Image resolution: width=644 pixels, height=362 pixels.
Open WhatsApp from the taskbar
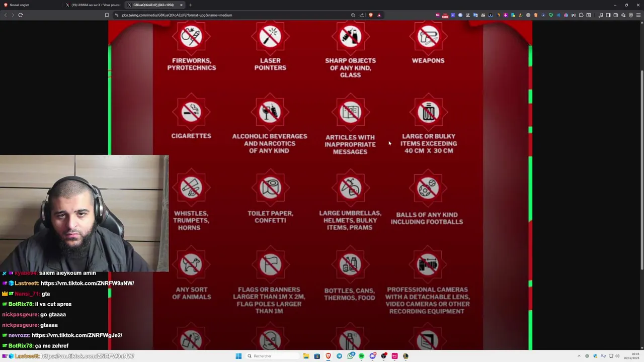[350, 356]
